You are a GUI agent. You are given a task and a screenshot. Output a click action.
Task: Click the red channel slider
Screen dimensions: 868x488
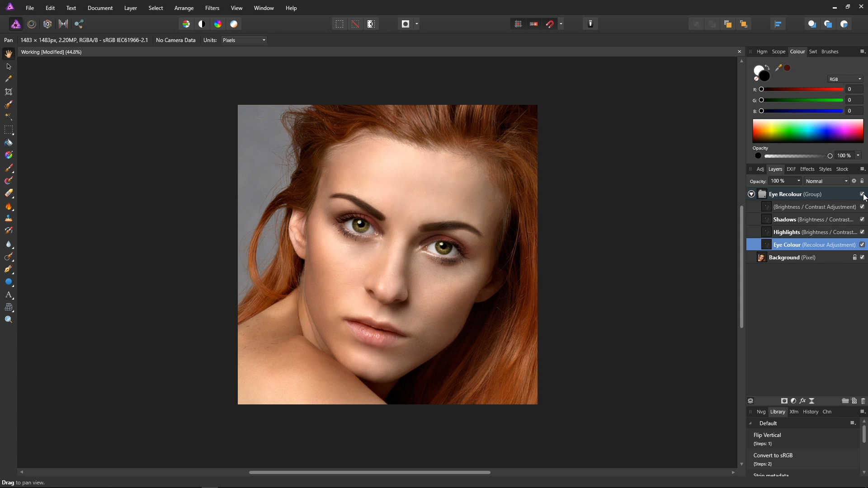[802, 89]
